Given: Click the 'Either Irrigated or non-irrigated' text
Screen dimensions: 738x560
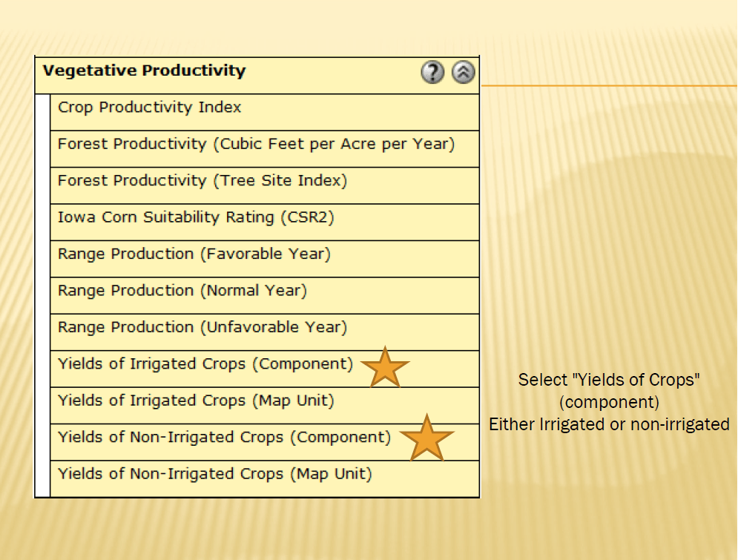Looking at the screenshot, I should coord(609,424).
